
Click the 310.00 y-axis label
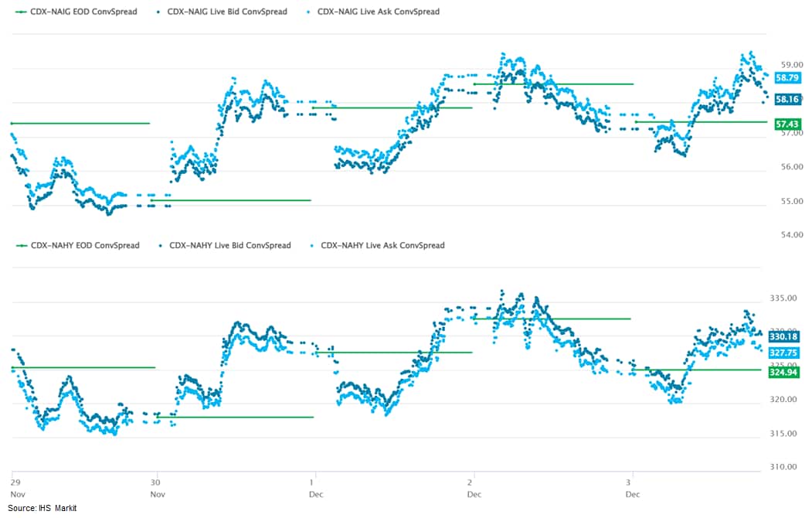pyautogui.click(x=786, y=468)
